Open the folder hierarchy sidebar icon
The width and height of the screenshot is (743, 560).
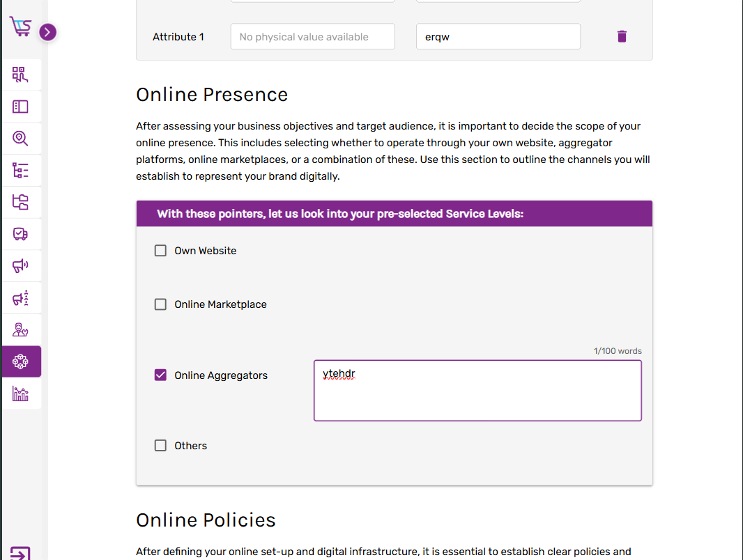pyautogui.click(x=20, y=203)
